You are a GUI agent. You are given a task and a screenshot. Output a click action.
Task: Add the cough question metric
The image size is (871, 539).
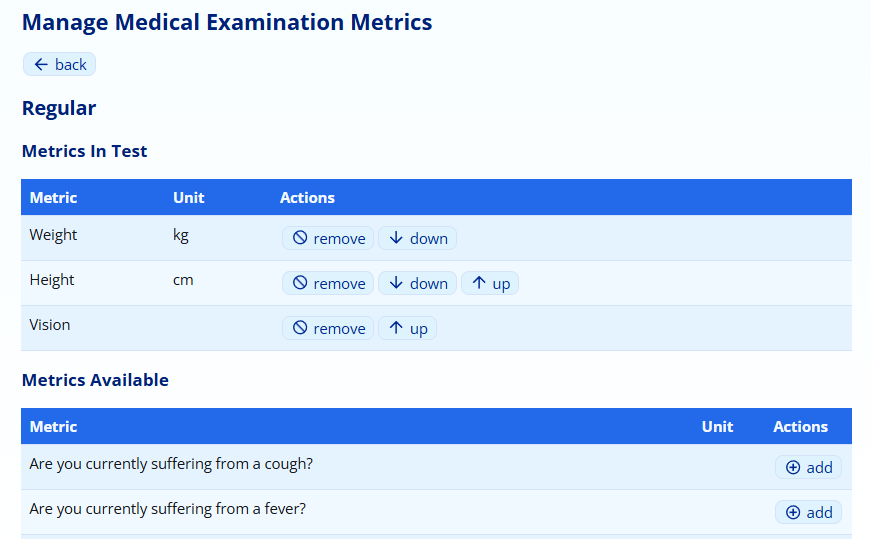[x=808, y=467]
